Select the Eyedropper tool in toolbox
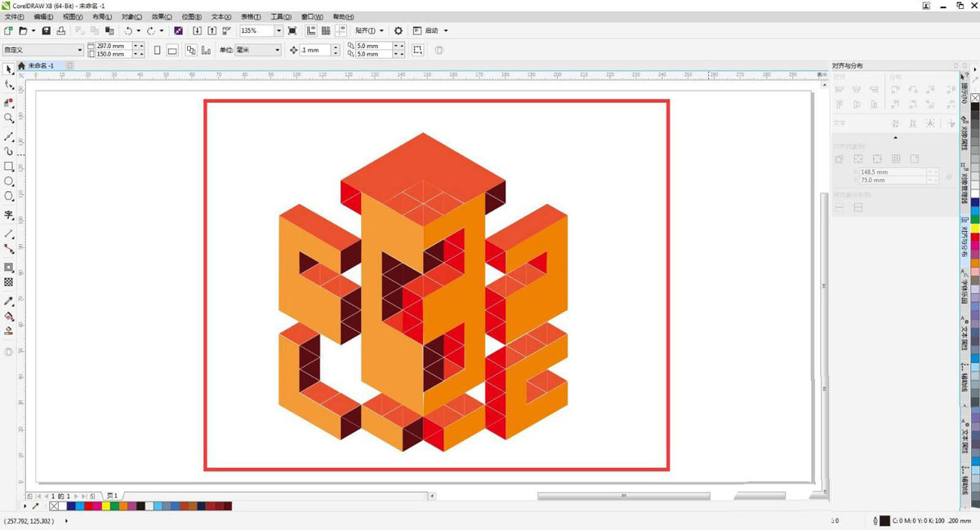Viewport: 980px width, 530px height. [9, 301]
